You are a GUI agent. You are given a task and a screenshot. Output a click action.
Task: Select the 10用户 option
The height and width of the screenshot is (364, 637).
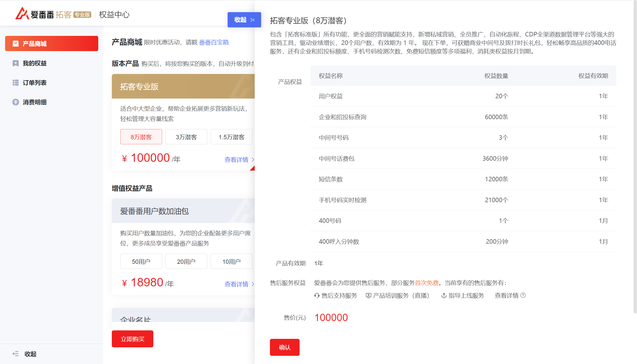tap(232, 261)
